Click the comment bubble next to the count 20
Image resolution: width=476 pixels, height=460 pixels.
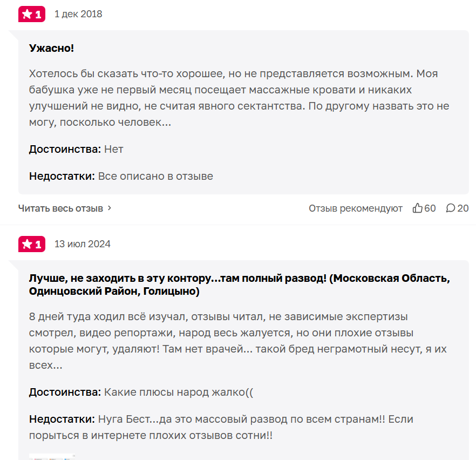pos(451,208)
